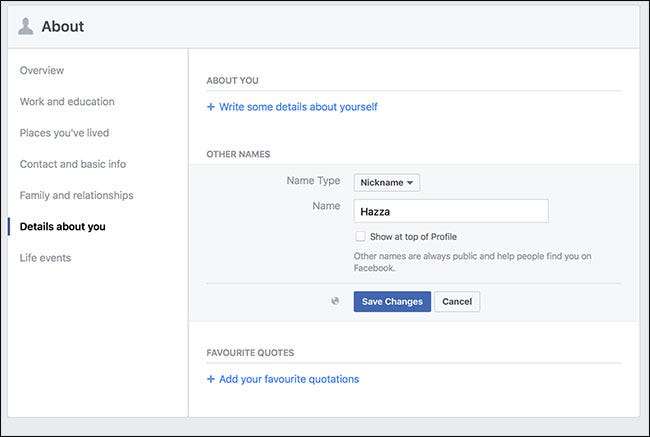Open the Overview section in the sidebar
Viewport: 650px width, 437px height.
click(x=42, y=70)
